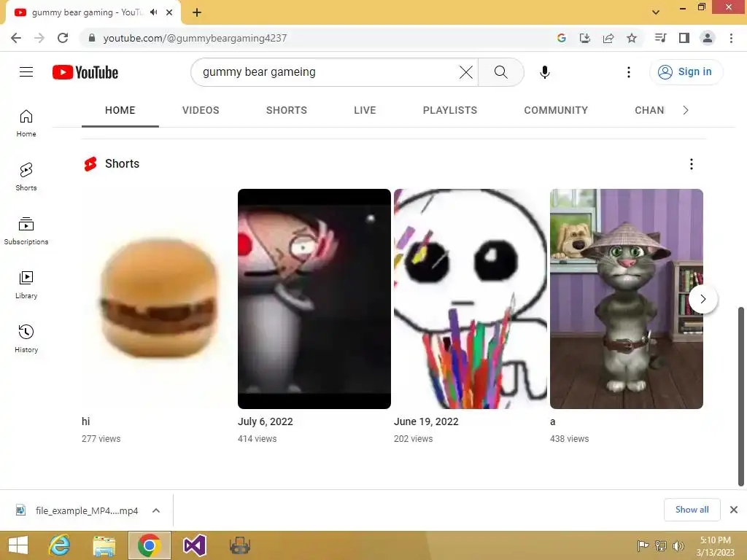
Task: Switch to VIDEOS channel tab
Action: [x=201, y=111]
